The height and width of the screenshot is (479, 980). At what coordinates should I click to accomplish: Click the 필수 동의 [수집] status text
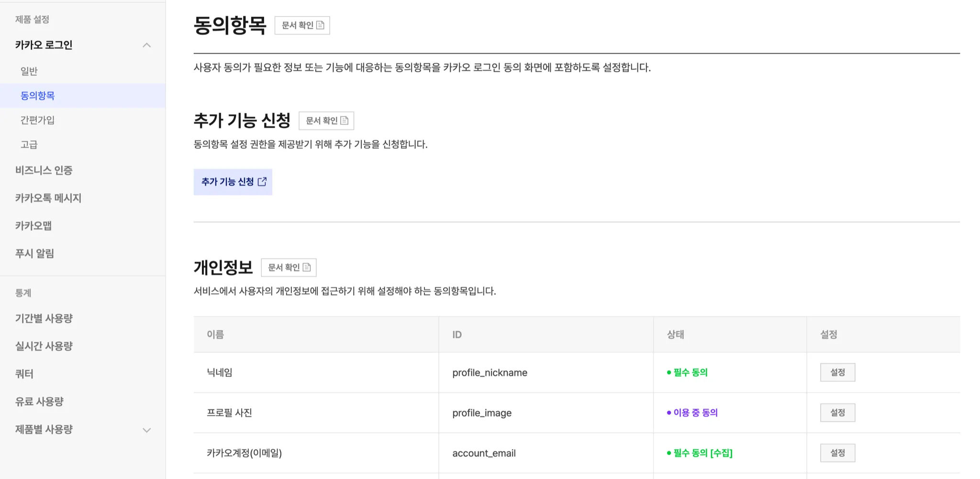pos(703,453)
